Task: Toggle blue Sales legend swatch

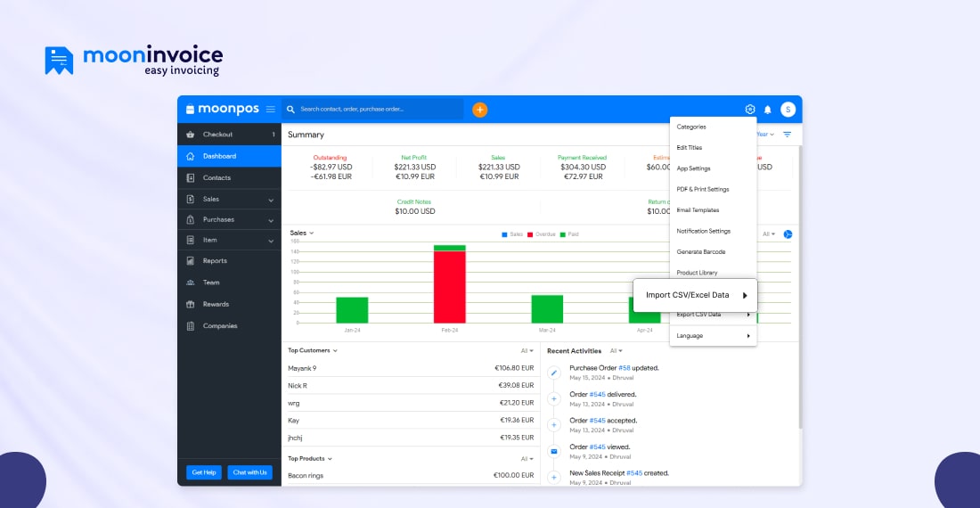Action: pyautogui.click(x=504, y=234)
